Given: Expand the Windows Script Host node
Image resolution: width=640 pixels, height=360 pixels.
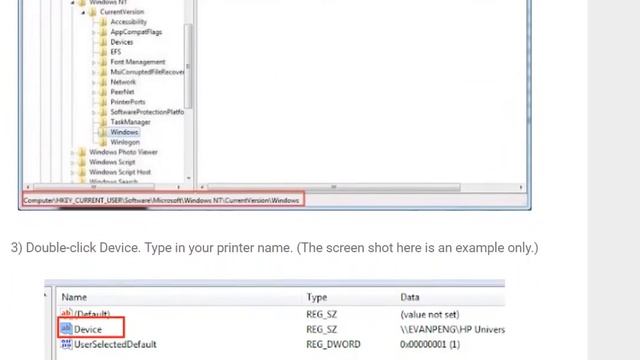Looking at the screenshot, I should click(72, 173).
